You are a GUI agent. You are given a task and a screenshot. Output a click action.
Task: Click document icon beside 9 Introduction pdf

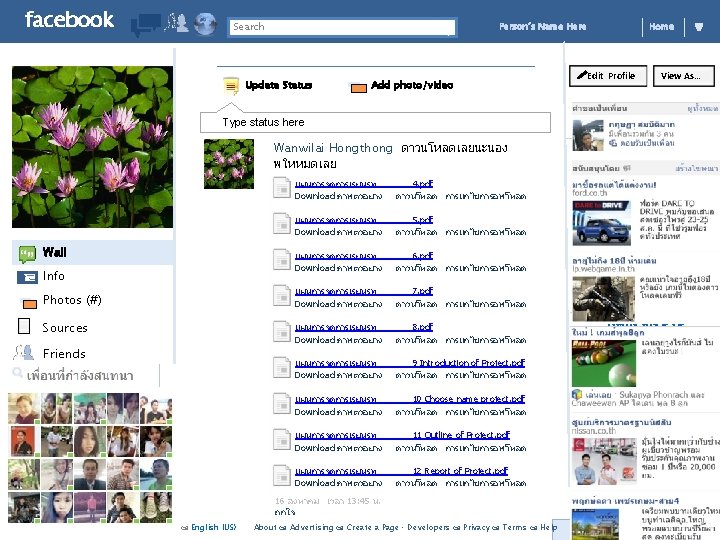pos(282,367)
